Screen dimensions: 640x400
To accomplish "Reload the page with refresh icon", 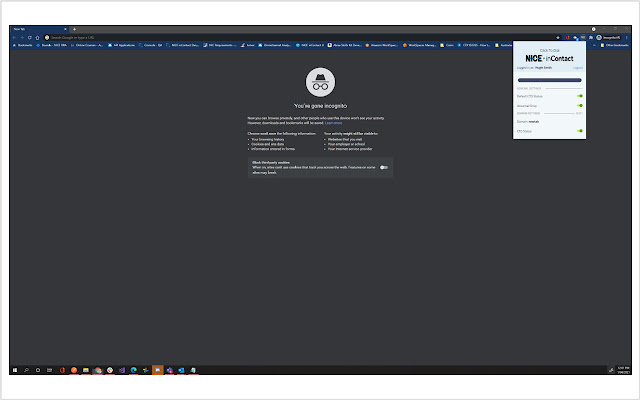I will point(29,38).
